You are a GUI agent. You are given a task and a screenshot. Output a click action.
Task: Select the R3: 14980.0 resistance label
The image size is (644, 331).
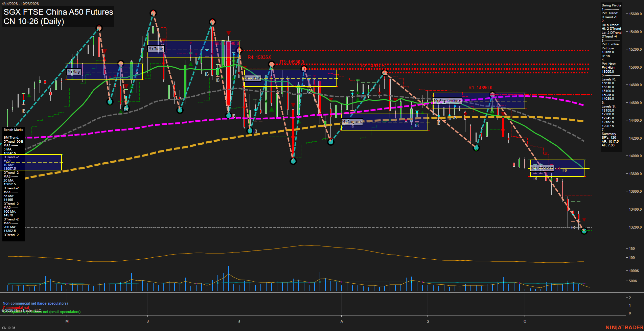coord(292,62)
